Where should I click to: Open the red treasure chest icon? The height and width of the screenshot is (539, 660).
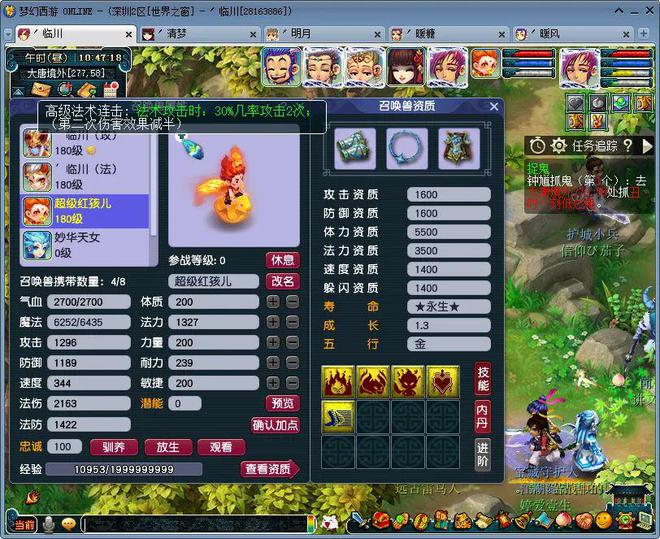380,520
